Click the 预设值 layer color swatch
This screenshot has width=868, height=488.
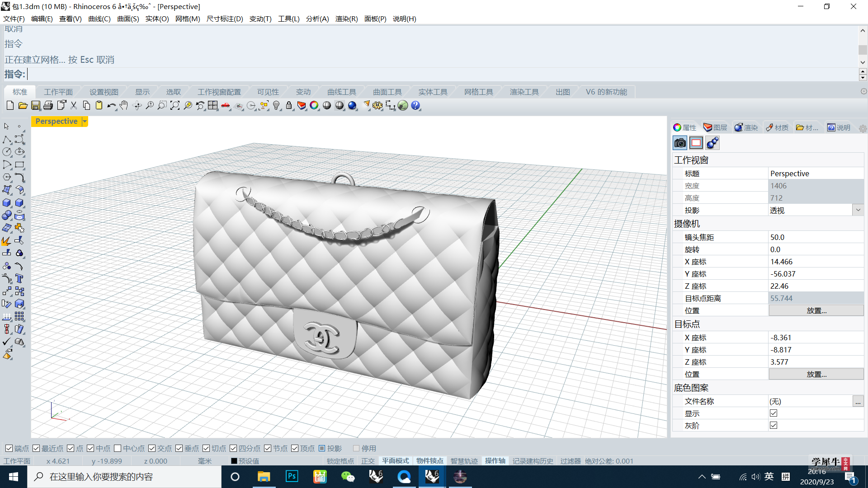234,461
